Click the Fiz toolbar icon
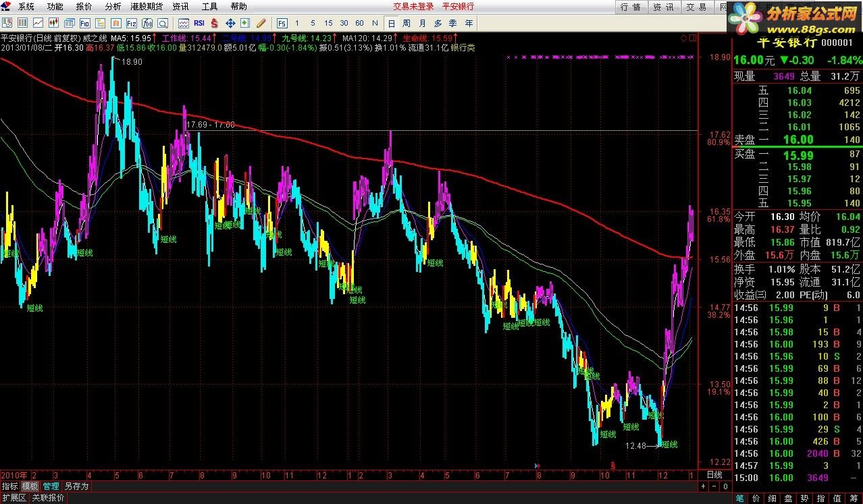Viewport: 863px width, 504px height. click(x=132, y=23)
